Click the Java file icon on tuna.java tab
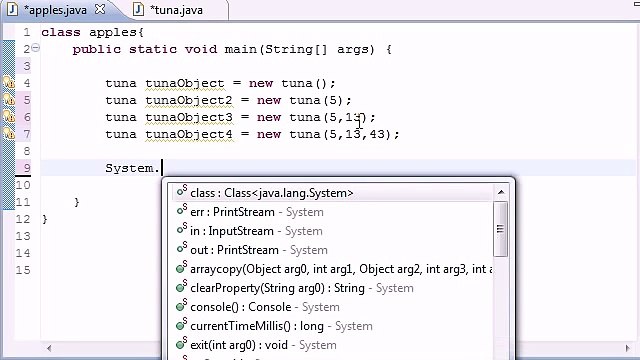The height and width of the screenshot is (360, 640). point(138,9)
